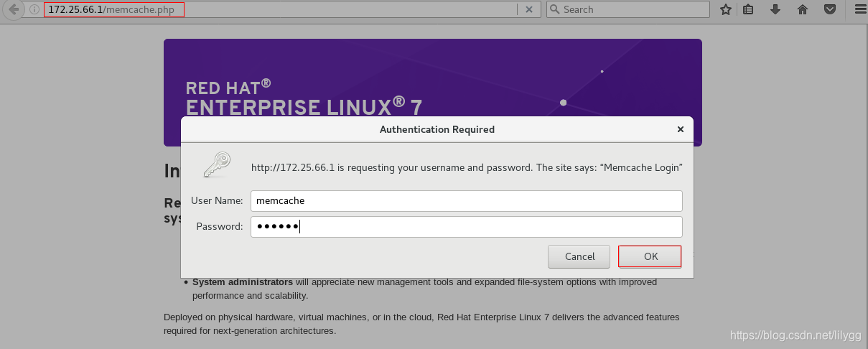The image size is (868, 349).
Task: Stop loading with the X button
Action: pos(529,10)
